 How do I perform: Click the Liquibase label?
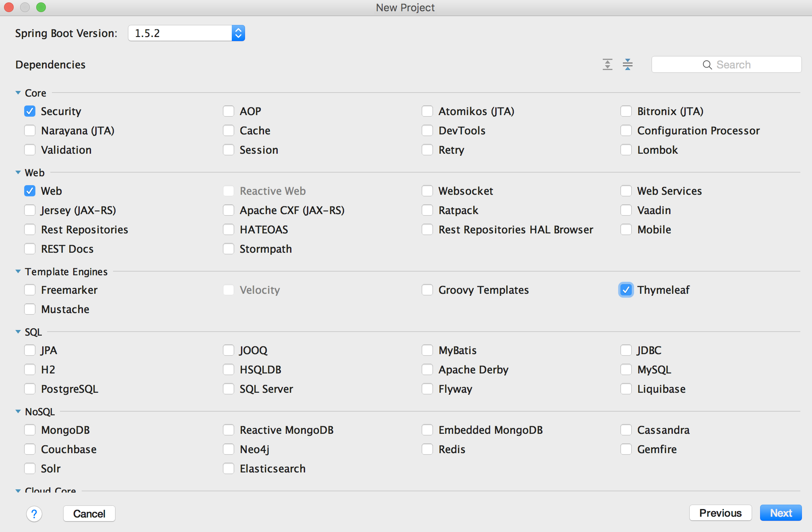point(662,389)
